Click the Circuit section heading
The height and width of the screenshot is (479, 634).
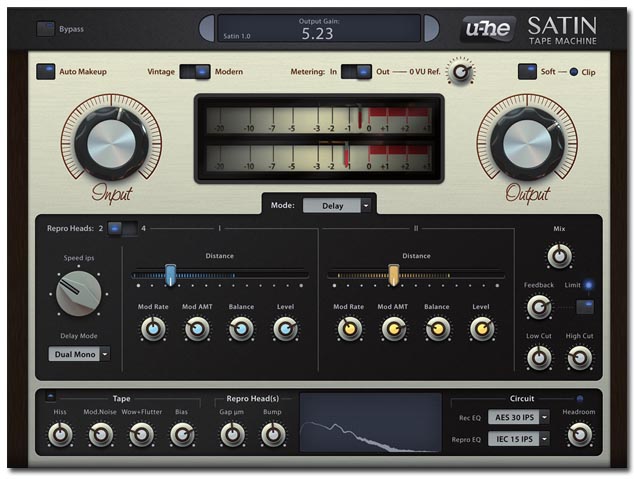(x=522, y=399)
